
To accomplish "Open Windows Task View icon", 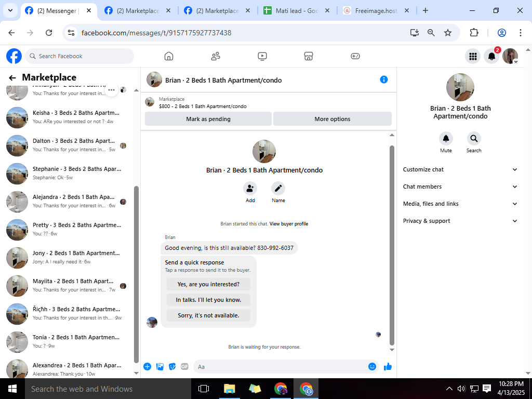I will pyautogui.click(x=204, y=389).
